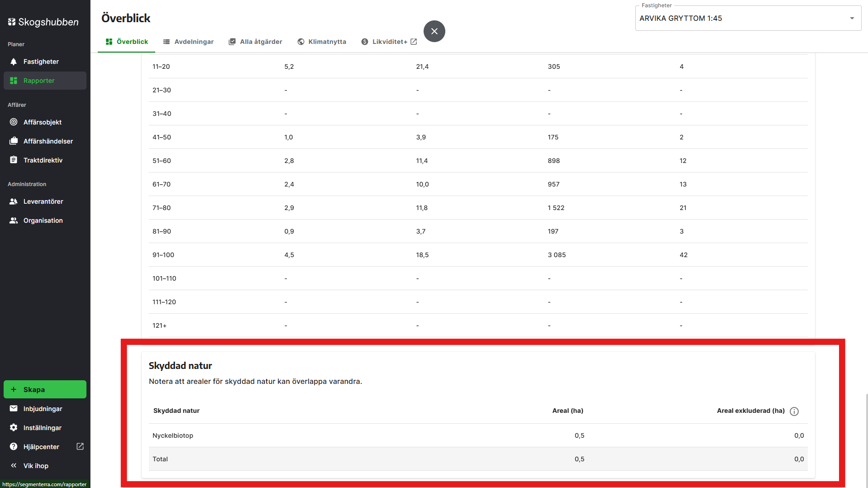
Task: Click the Total row label
Action: tap(160, 459)
